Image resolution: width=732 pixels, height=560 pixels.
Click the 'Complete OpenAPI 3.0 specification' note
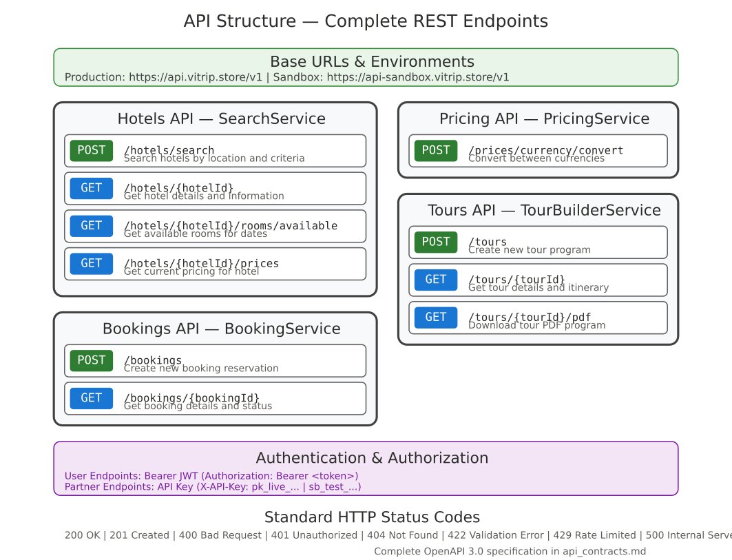(x=510, y=551)
